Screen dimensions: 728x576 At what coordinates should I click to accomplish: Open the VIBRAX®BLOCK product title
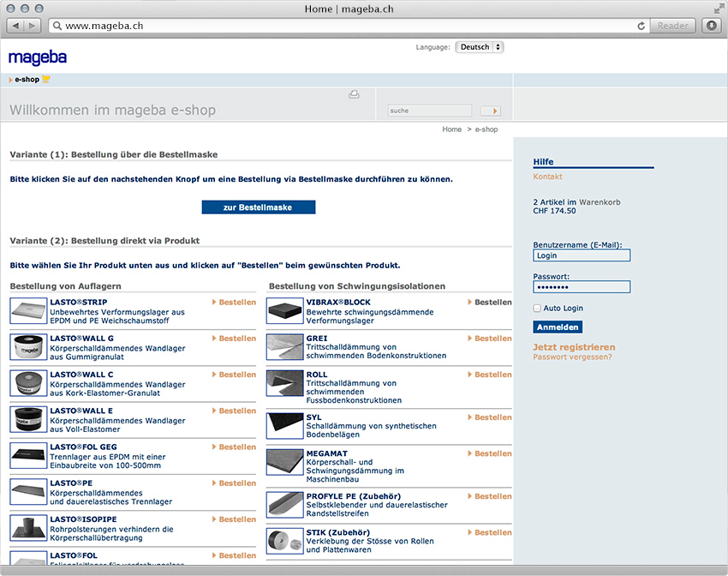tap(338, 302)
